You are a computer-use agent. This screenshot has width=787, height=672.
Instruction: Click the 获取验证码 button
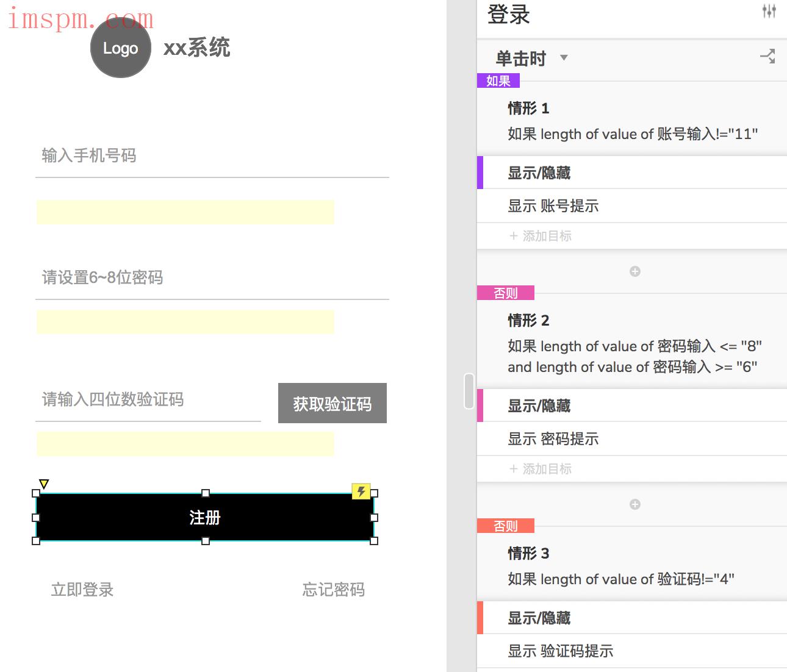tap(332, 403)
